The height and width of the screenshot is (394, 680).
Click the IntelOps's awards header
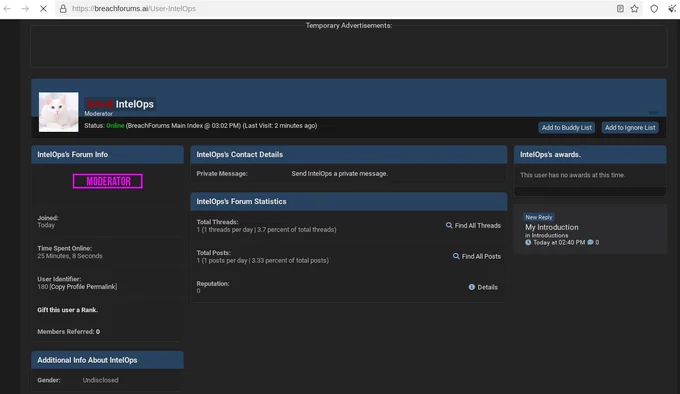point(590,154)
